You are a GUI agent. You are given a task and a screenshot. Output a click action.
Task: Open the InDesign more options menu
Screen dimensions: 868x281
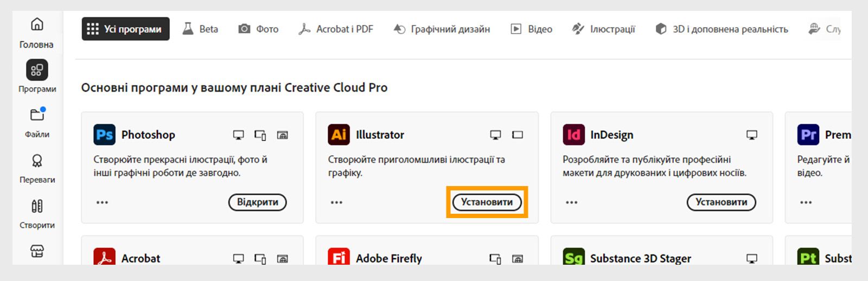pyautogui.click(x=571, y=202)
